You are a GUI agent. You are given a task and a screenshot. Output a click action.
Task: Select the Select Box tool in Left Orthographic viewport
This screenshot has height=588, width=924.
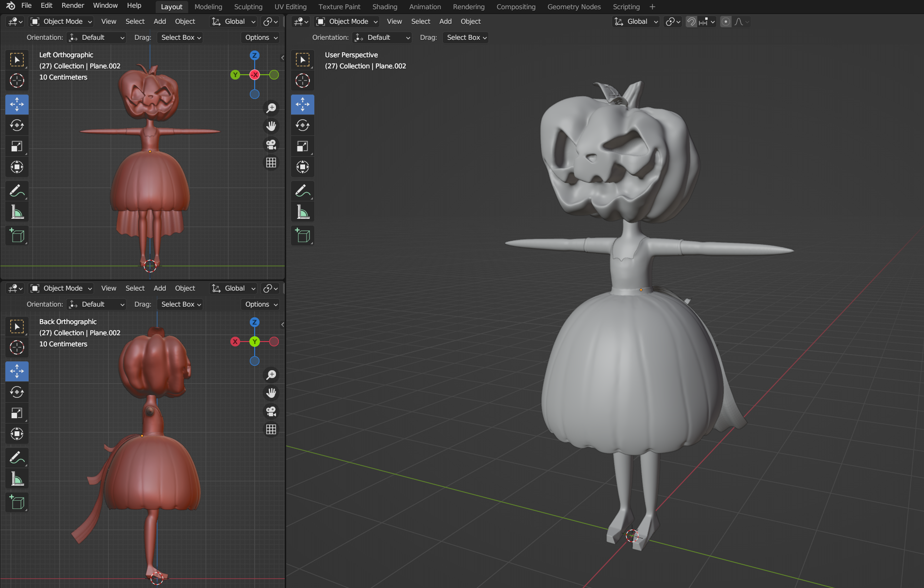coord(17,60)
